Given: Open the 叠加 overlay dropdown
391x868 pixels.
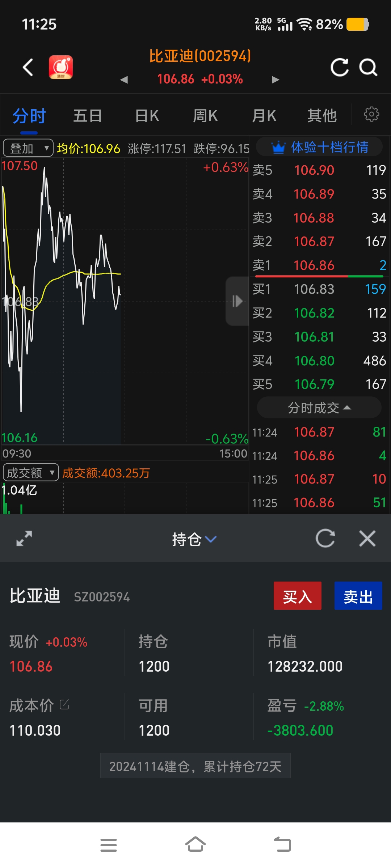Looking at the screenshot, I should [28, 148].
